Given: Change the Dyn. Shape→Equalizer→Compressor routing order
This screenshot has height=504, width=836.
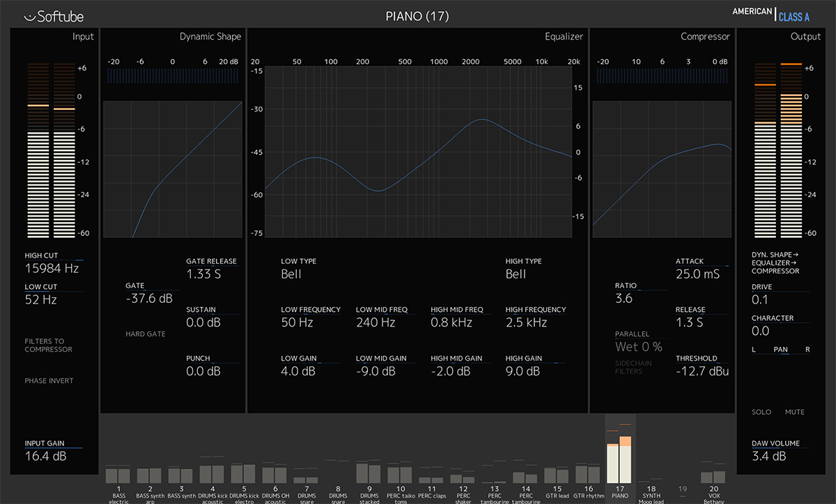Looking at the screenshot, I should [x=775, y=263].
